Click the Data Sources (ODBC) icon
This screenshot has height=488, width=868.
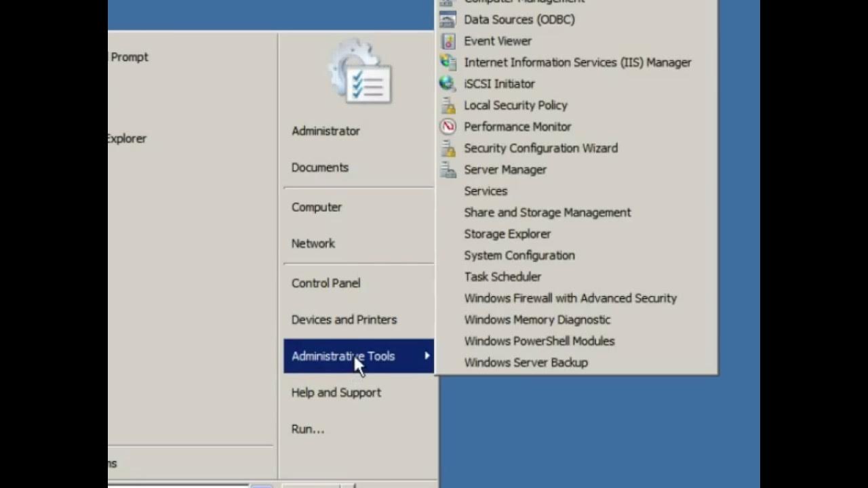tap(448, 20)
